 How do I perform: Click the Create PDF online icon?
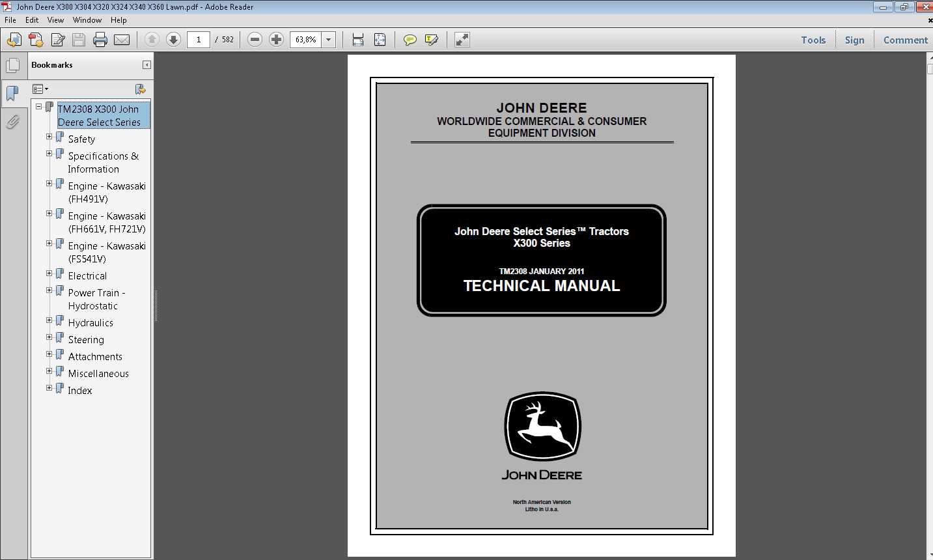tap(14, 40)
